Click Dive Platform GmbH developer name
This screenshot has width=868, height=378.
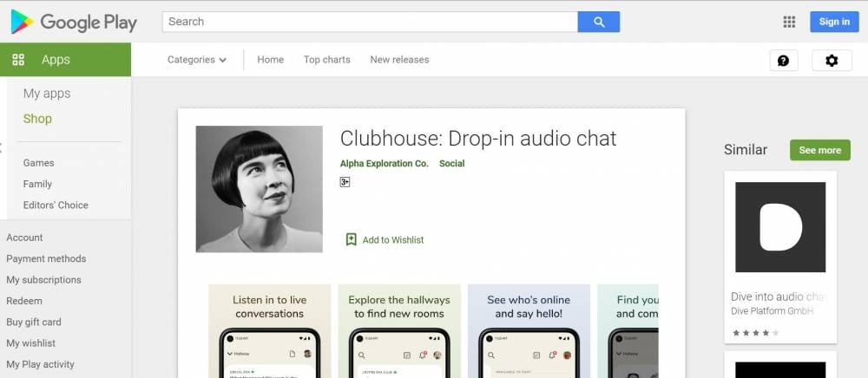[773, 311]
